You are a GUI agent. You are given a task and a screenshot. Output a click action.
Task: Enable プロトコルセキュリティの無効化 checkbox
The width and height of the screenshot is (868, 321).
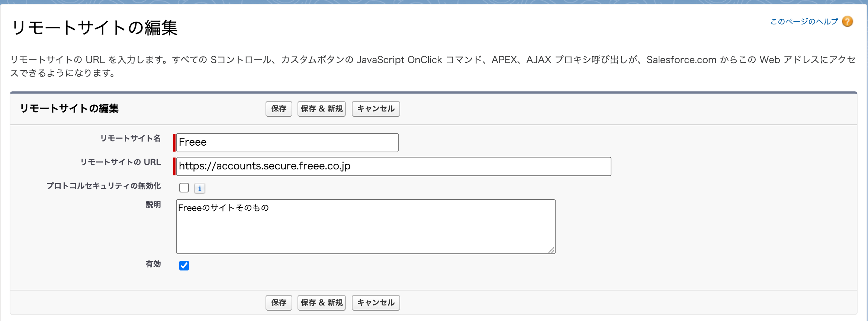pos(184,188)
